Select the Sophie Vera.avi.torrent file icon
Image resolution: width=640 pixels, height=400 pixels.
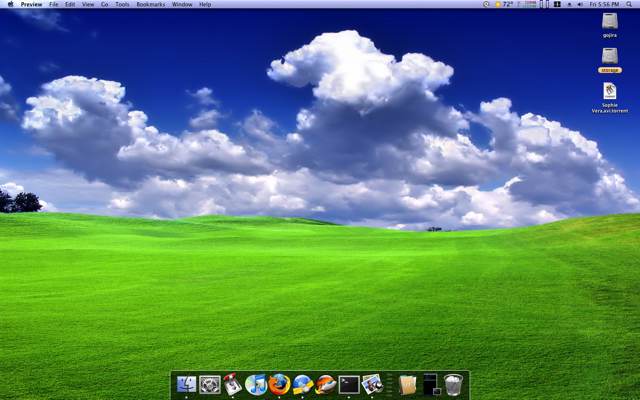(610, 91)
